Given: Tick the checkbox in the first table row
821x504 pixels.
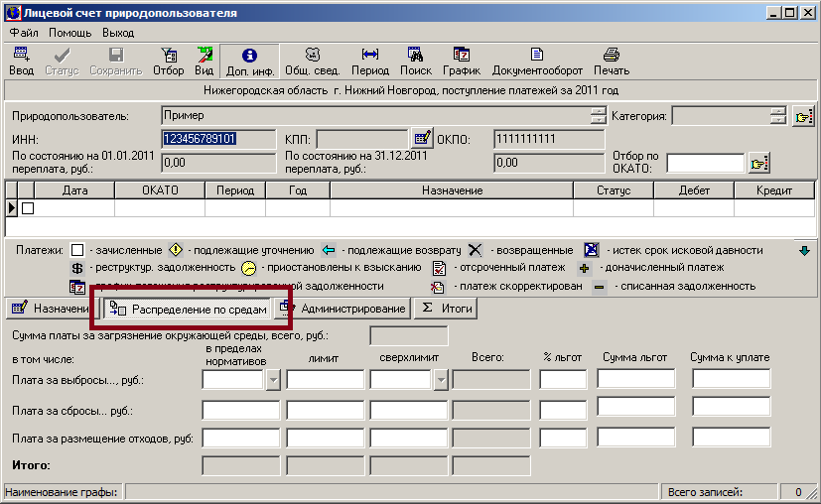Looking at the screenshot, I should click(x=28, y=208).
